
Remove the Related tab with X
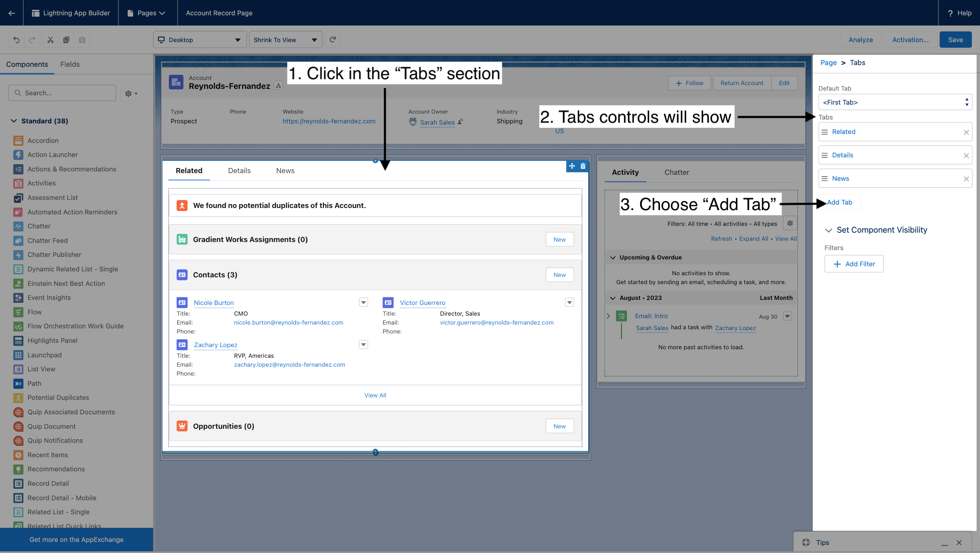[966, 132]
